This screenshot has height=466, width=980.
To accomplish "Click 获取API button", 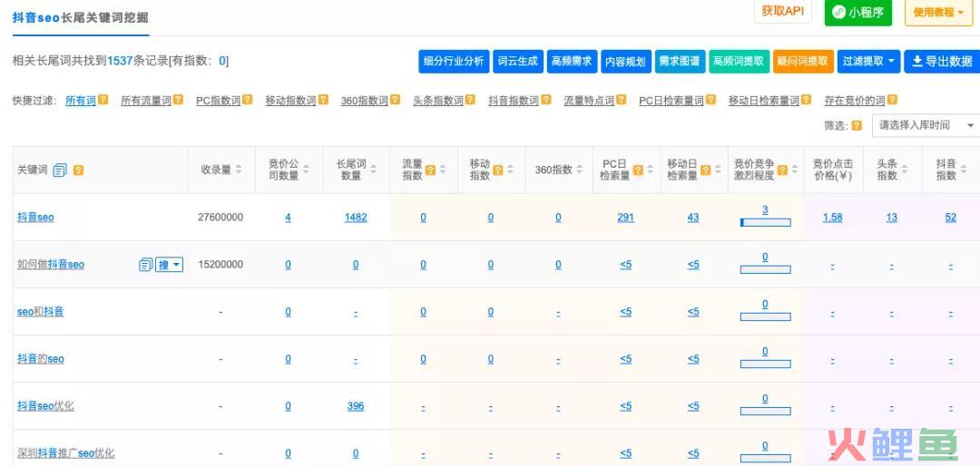I will coord(782,11).
